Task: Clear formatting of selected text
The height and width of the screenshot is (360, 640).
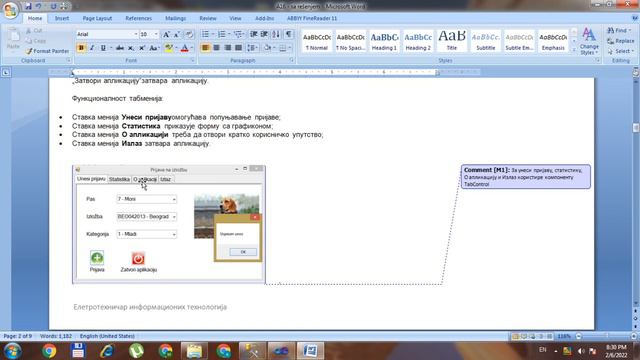Action: click(189, 34)
